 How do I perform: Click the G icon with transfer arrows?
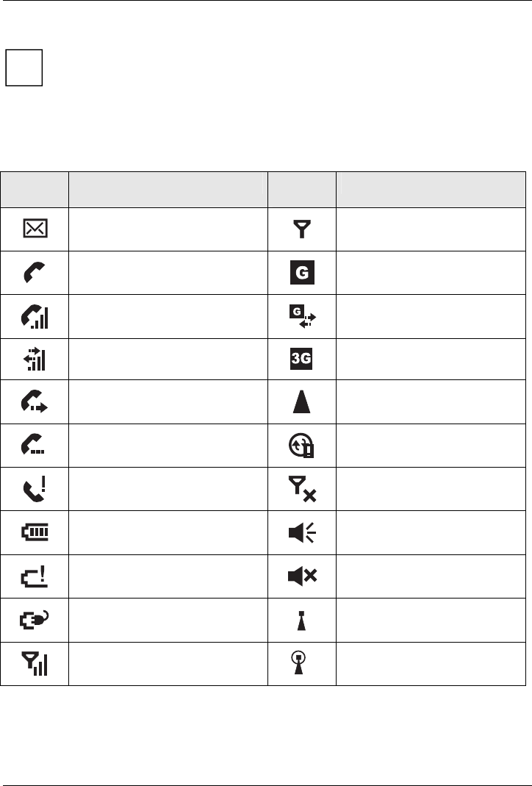click(x=303, y=317)
